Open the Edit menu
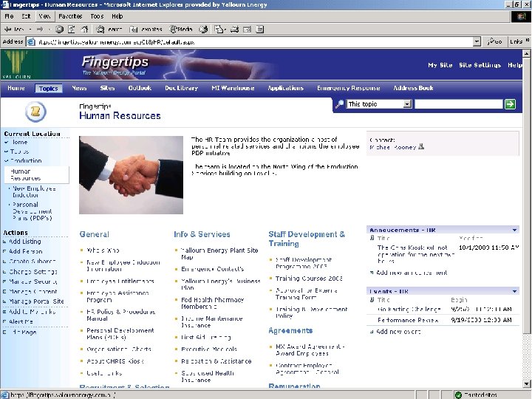 pos(26,16)
